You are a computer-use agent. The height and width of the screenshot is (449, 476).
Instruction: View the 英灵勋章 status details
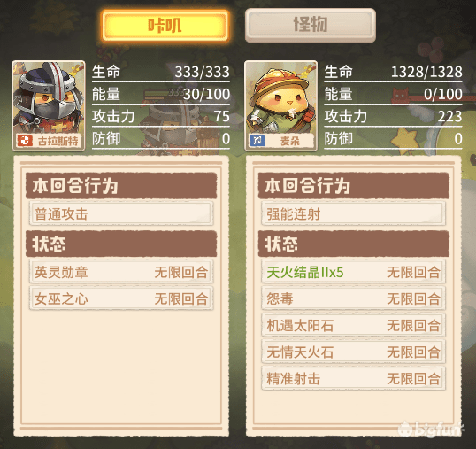coord(121,272)
